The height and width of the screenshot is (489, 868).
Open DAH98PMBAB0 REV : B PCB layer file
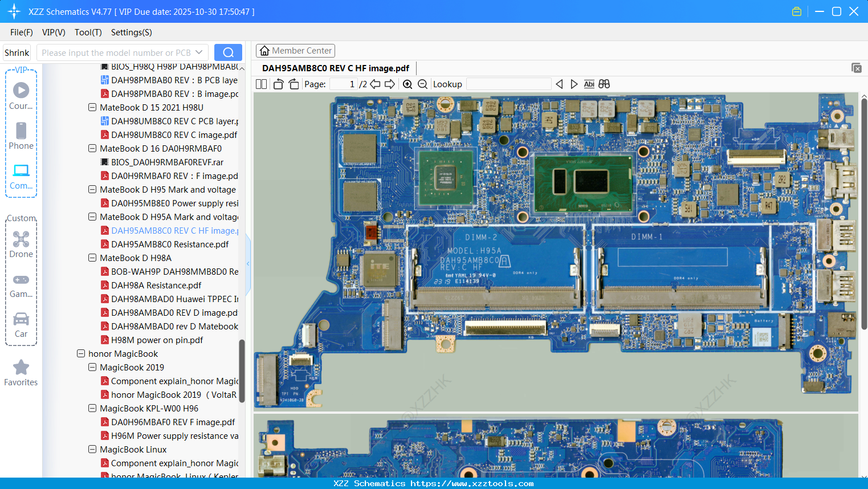pyautogui.click(x=169, y=80)
